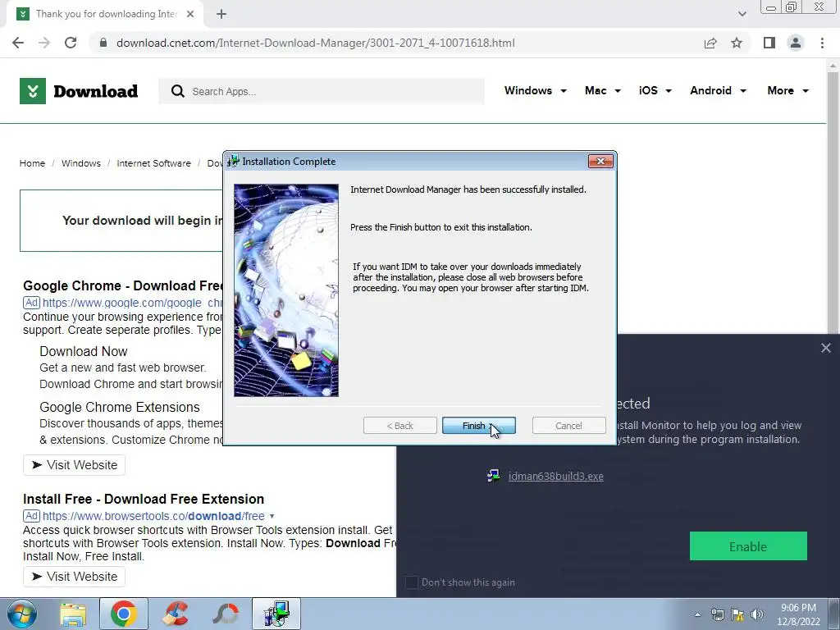
Task: Open the Windows Start menu
Action: point(21,614)
